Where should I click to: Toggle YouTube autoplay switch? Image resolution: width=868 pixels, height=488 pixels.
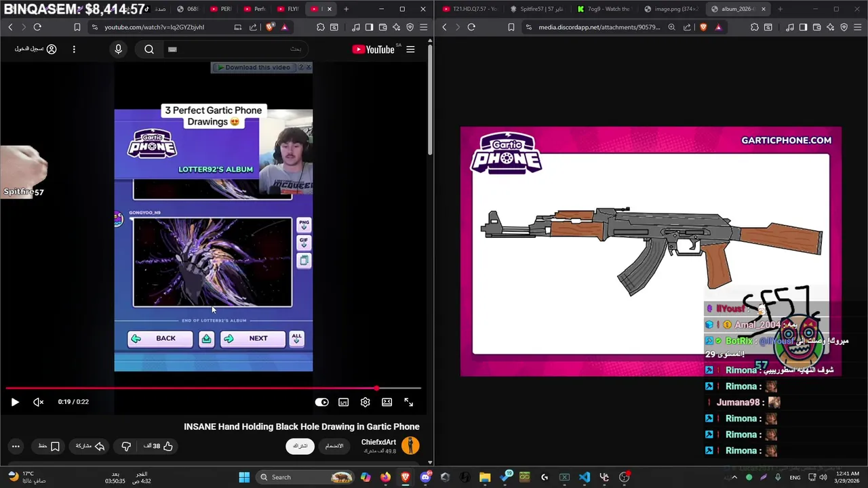(321, 402)
